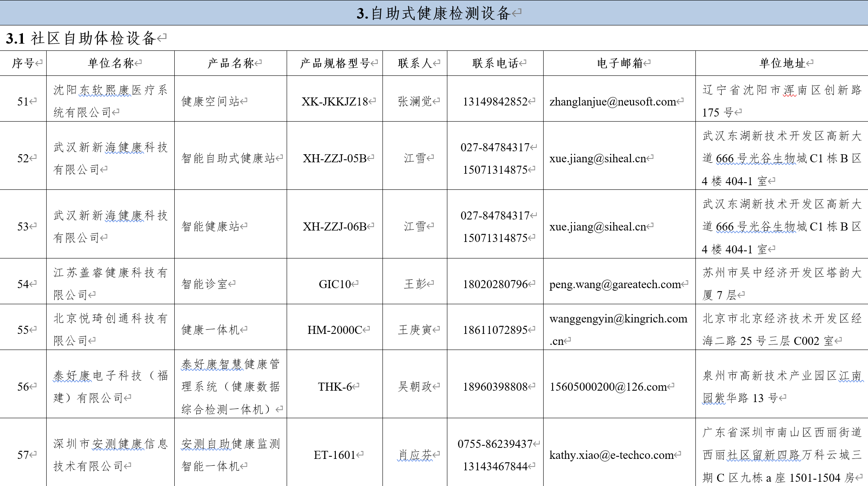Click the 产品规格型号 column header
868x486 pixels.
coord(335,64)
